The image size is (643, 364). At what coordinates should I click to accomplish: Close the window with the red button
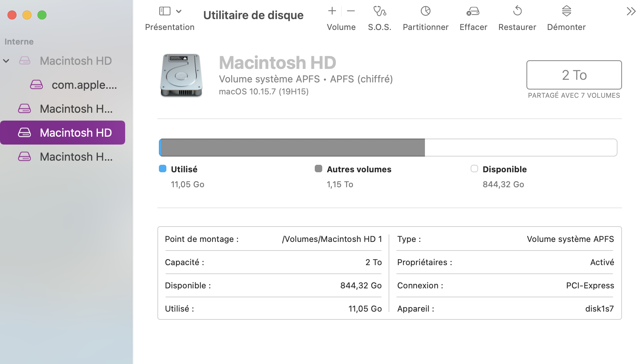click(12, 15)
